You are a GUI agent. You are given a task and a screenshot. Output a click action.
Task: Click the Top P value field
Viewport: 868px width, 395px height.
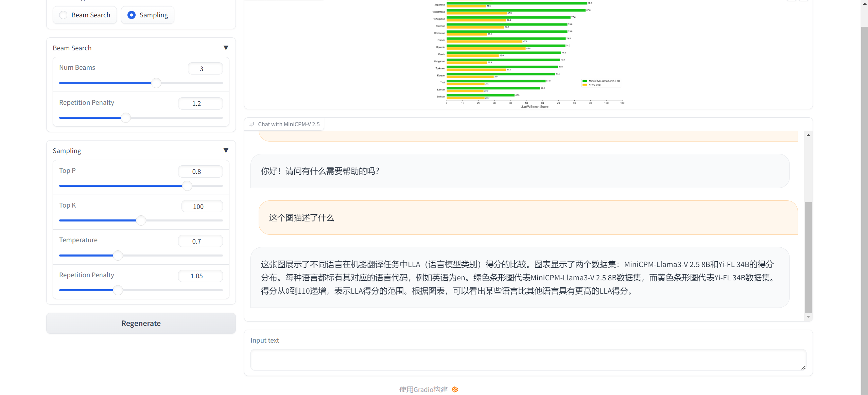point(200,171)
